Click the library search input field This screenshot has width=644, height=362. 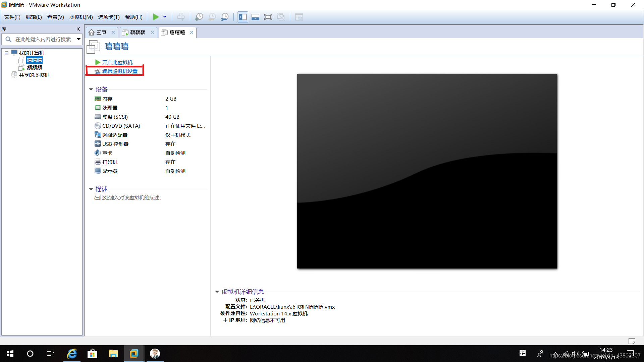[42, 39]
